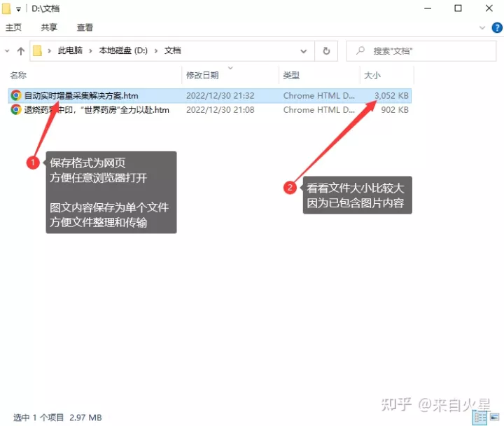Select 此电脑 in the address path
The width and height of the screenshot is (504, 426).
coord(70,50)
